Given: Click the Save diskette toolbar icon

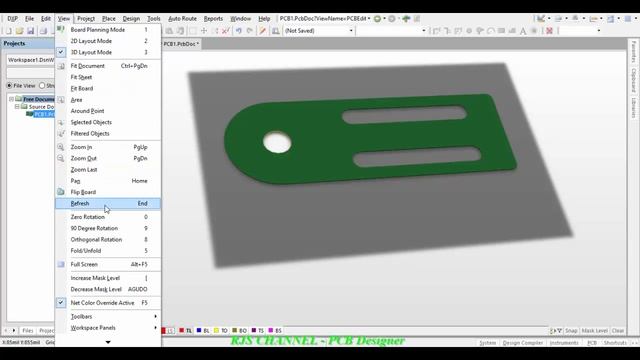Looking at the screenshot, I should 30,31.
